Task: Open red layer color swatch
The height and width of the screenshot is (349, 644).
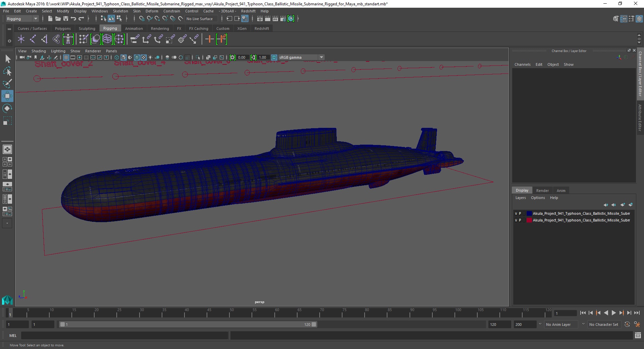Action: coord(529,220)
